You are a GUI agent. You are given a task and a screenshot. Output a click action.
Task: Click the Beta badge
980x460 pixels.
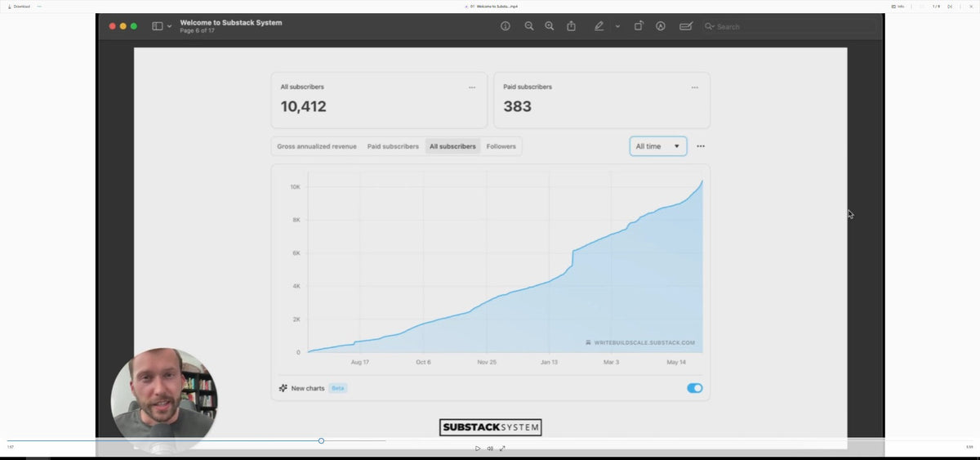point(338,388)
